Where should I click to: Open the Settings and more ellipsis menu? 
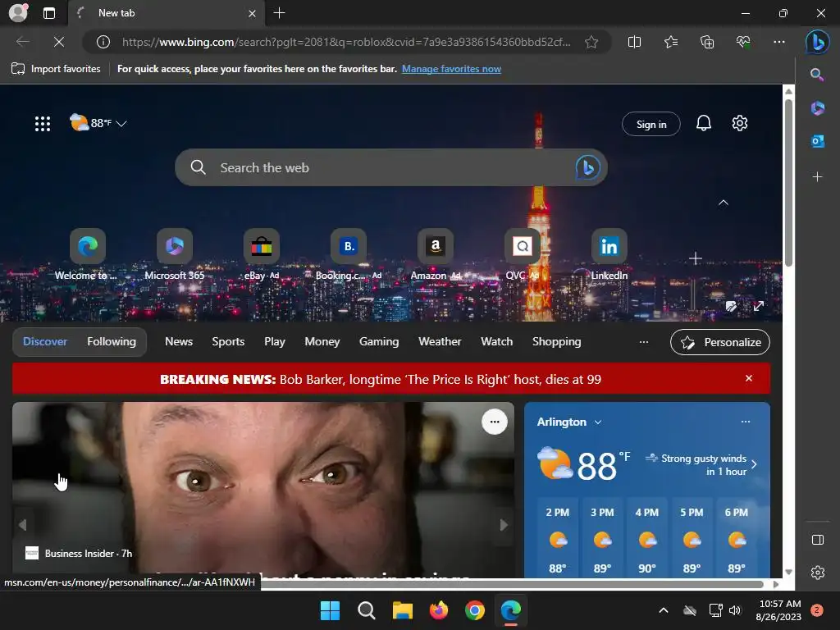pyautogui.click(x=779, y=42)
